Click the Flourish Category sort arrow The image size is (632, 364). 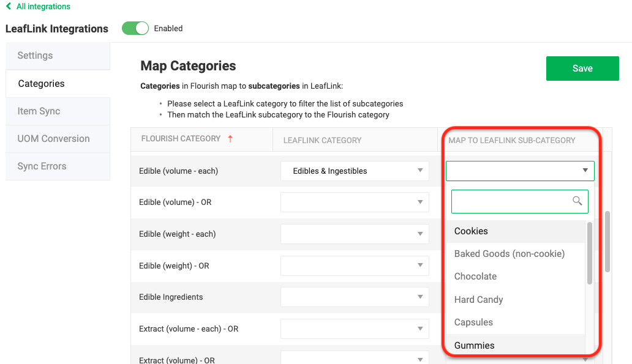pyautogui.click(x=230, y=138)
